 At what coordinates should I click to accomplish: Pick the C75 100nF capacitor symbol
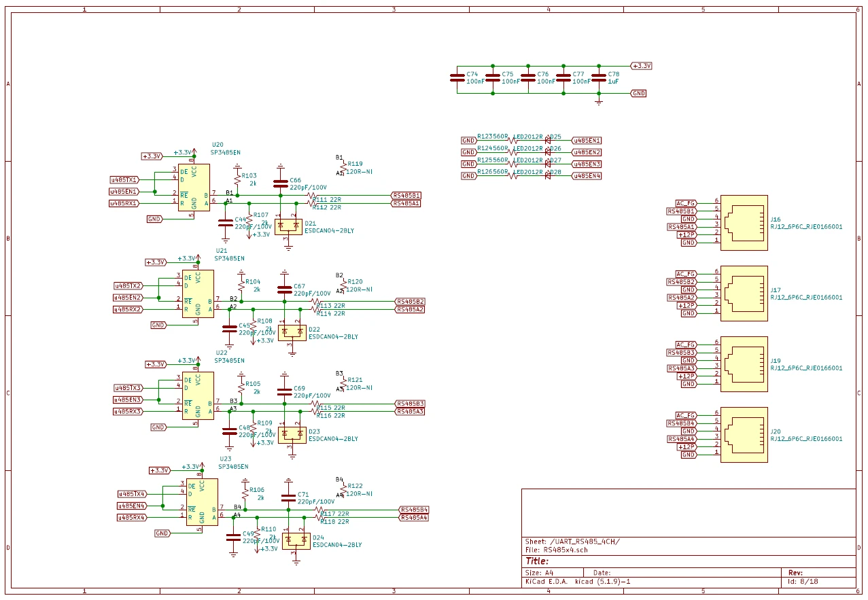[493, 77]
